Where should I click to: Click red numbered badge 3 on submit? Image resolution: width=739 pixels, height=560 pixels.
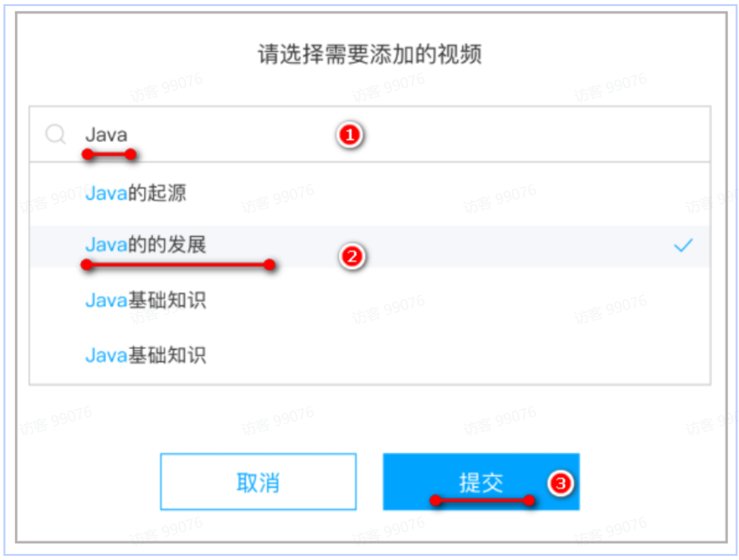pyautogui.click(x=560, y=483)
